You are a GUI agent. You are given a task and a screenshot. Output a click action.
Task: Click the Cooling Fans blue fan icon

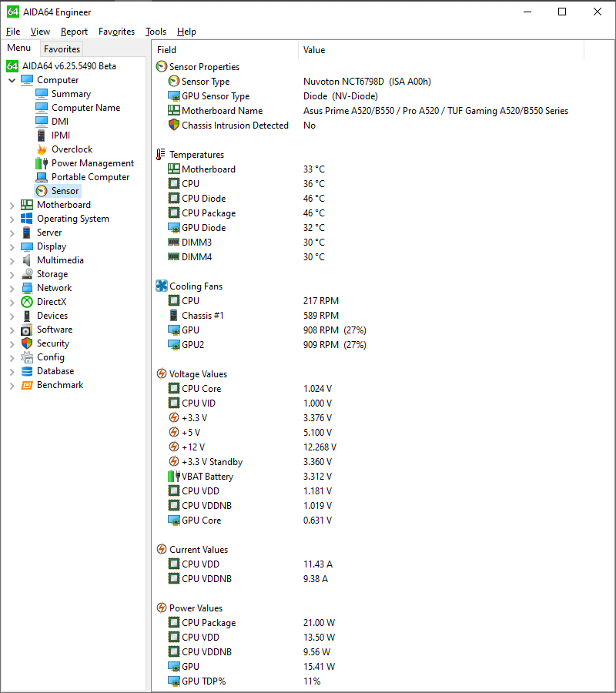click(x=162, y=286)
